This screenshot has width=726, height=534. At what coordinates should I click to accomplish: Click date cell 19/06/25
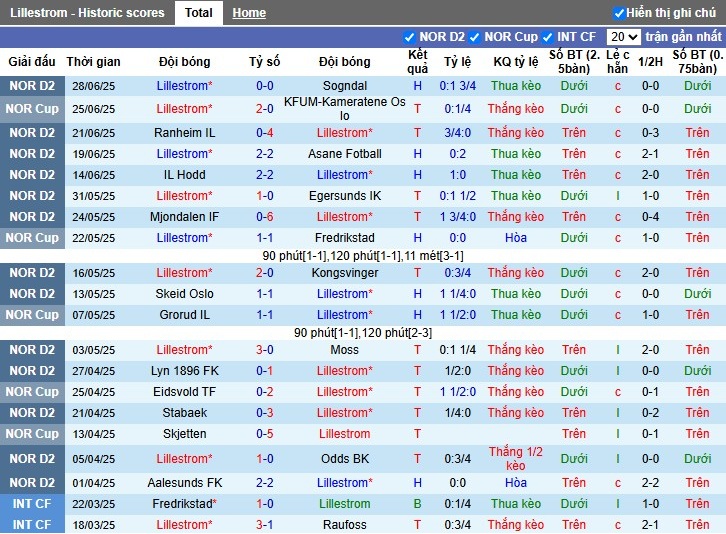[x=94, y=154]
